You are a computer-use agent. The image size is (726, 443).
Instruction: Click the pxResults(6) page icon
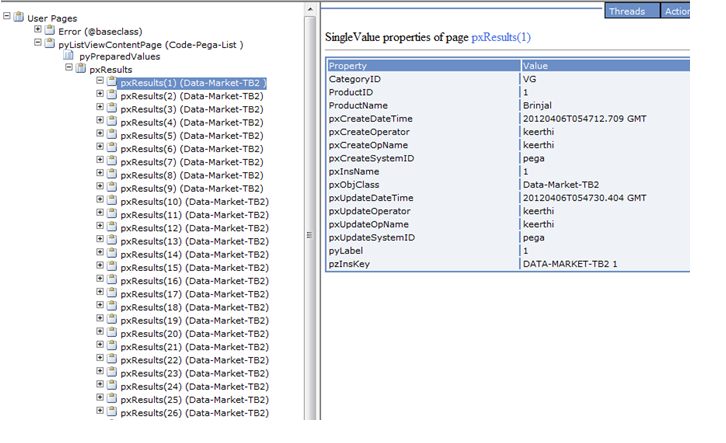pos(112,148)
